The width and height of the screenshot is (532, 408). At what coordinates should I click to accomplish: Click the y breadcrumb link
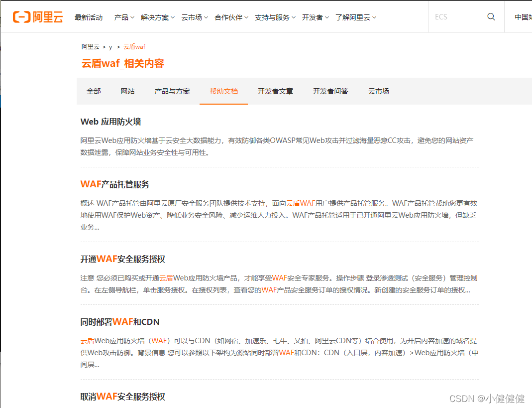point(110,47)
